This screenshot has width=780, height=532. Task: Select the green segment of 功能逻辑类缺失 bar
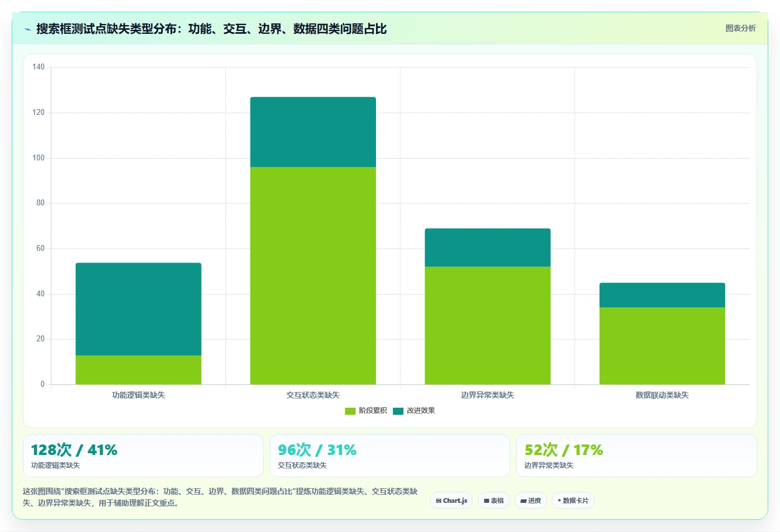click(x=138, y=370)
